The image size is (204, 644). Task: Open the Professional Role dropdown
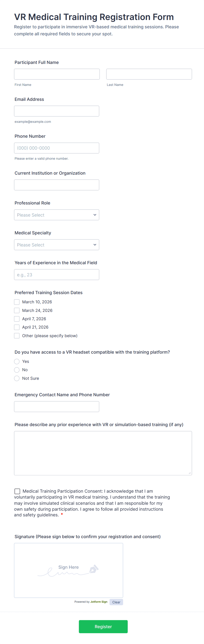(x=56, y=215)
